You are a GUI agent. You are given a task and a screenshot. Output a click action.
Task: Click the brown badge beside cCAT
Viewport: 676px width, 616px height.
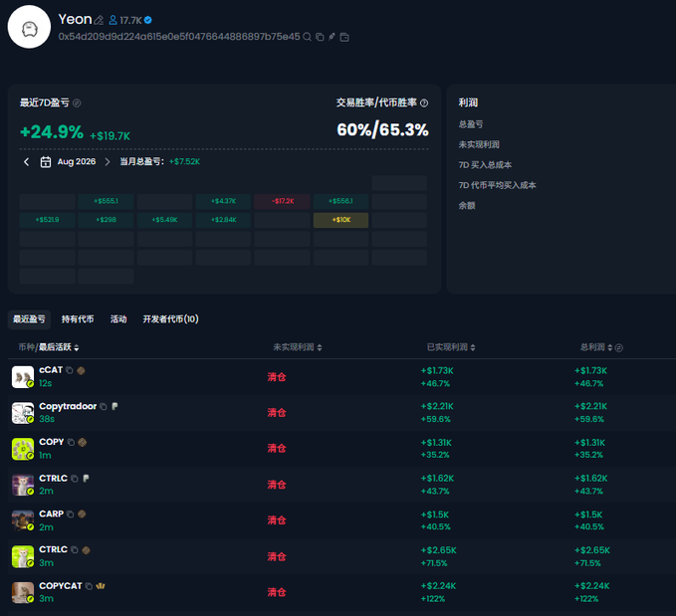pyautogui.click(x=81, y=370)
